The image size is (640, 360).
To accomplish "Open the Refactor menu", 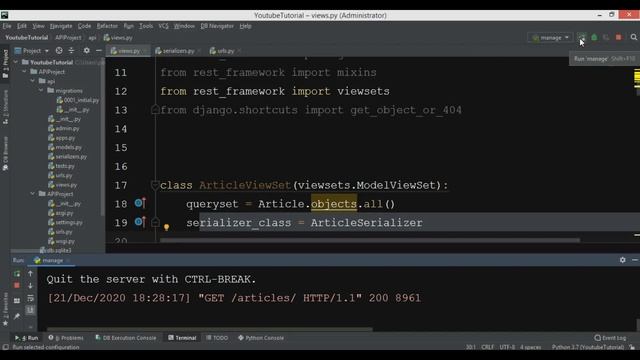I will (107, 26).
